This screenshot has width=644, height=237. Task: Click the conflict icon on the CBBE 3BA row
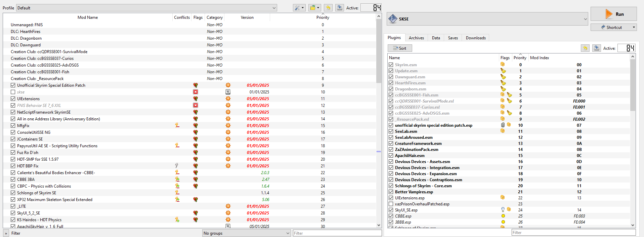pos(177,179)
